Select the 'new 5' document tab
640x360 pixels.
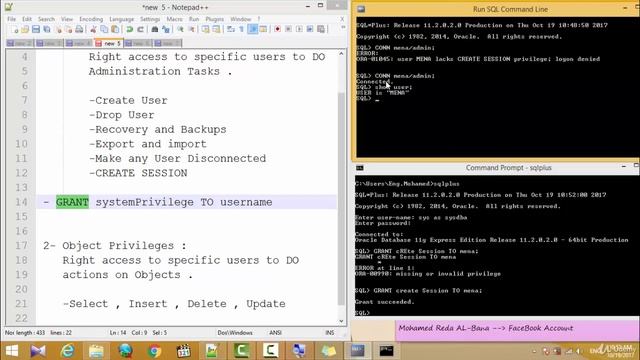pyautogui.click(x=109, y=43)
